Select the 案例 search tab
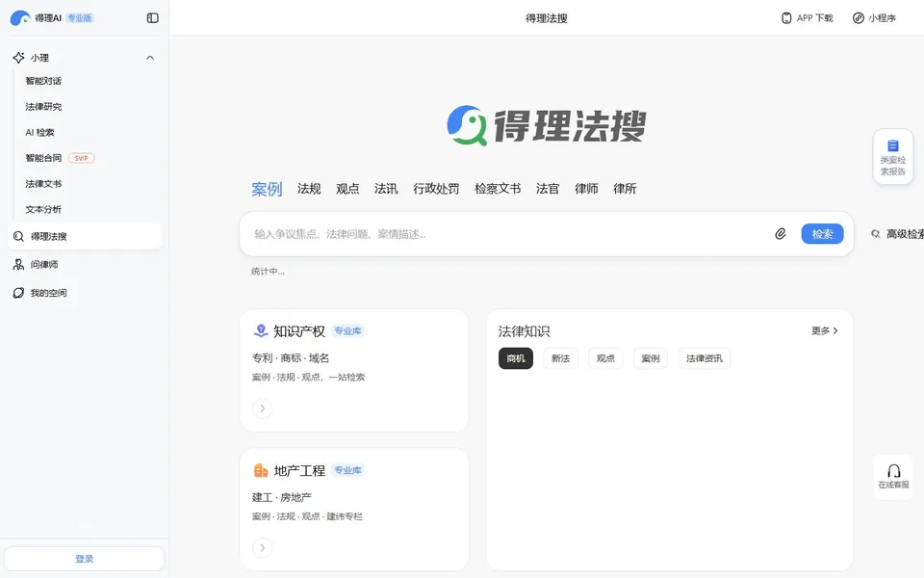This screenshot has height=578, width=924. (x=267, y=189)
